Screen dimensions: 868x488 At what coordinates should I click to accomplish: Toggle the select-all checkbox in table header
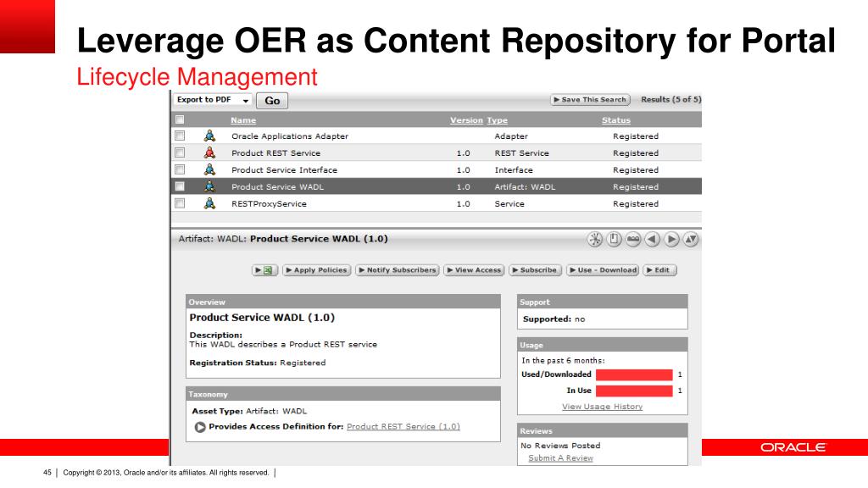coord(180,119)
